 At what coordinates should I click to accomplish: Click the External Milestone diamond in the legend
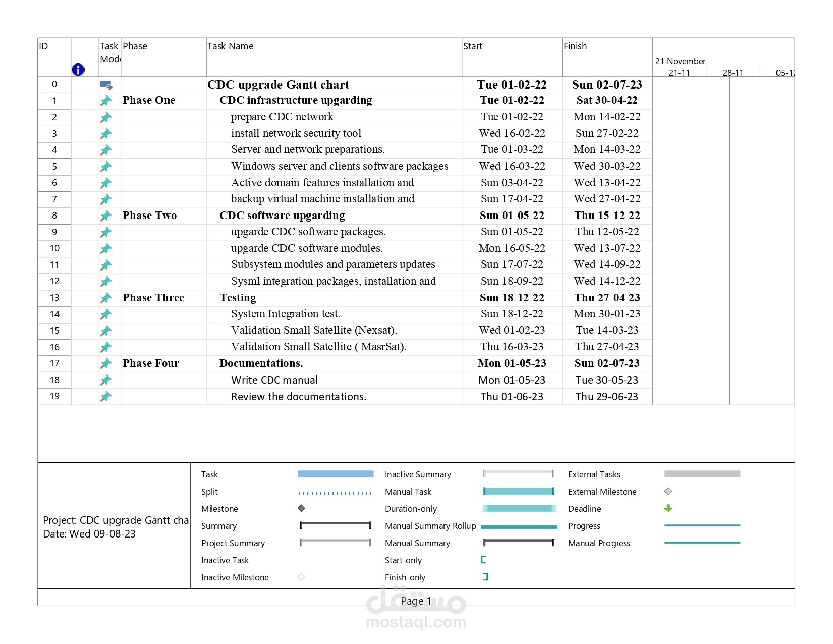click(x=669, y=491)
